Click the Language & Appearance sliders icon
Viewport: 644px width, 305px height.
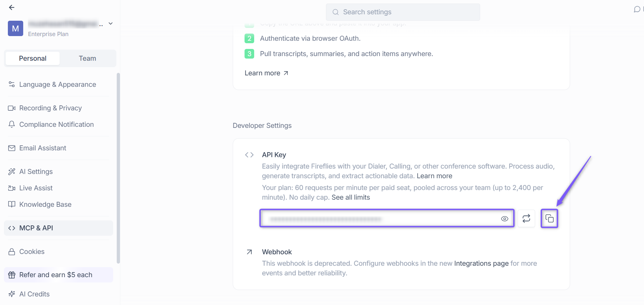pos(12,84)
